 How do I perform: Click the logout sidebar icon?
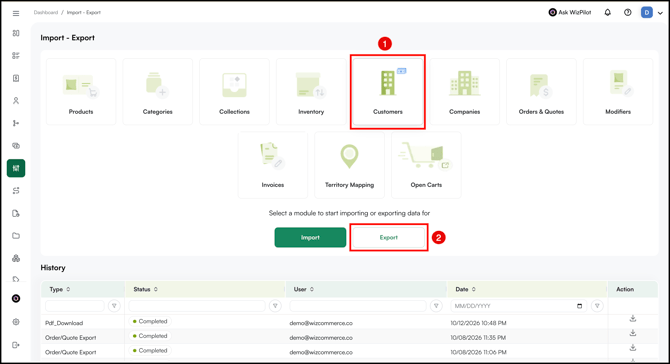coord(16,345)
